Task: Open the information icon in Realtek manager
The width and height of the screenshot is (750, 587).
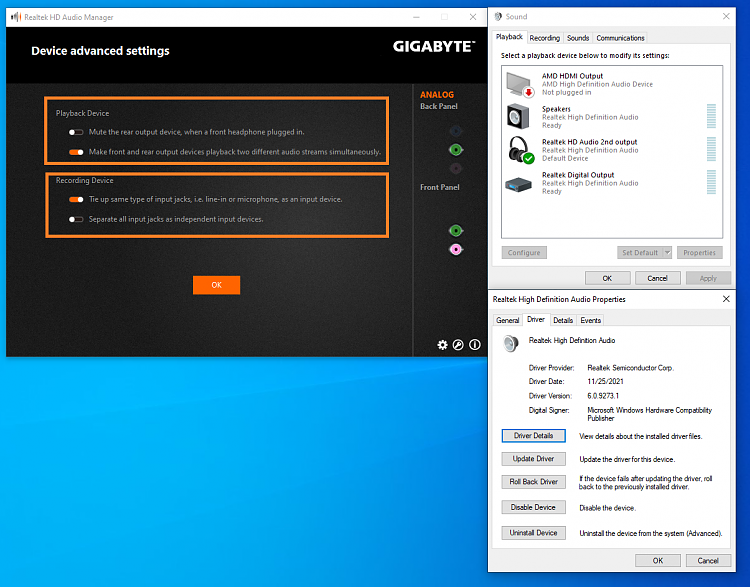Action: 474,344
